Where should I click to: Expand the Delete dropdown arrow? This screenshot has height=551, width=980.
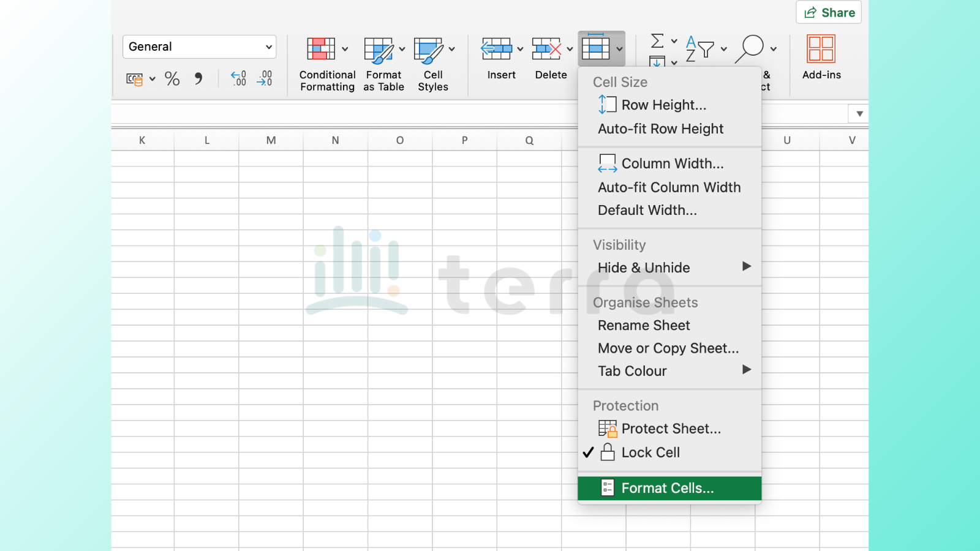click(570, 49)
